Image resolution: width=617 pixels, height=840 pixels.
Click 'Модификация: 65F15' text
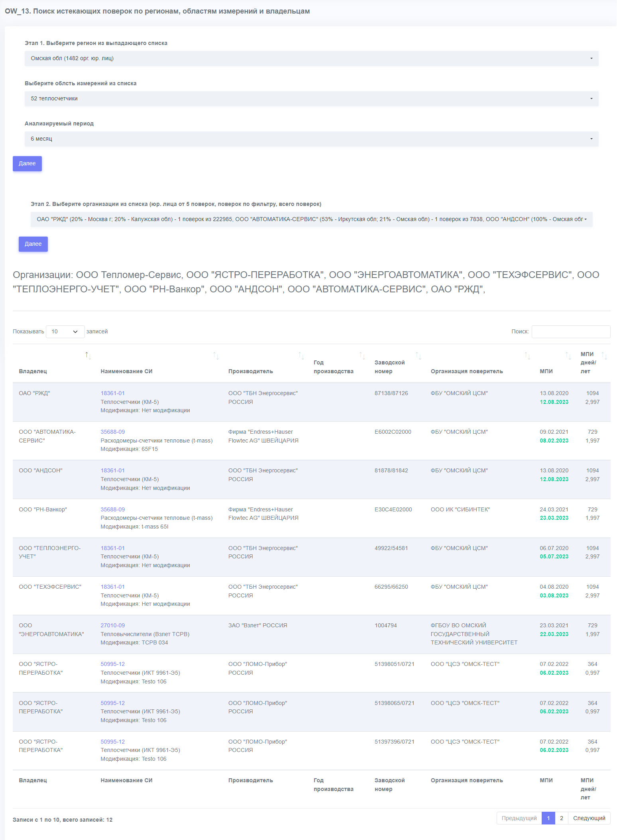click(x=129, y=449)
